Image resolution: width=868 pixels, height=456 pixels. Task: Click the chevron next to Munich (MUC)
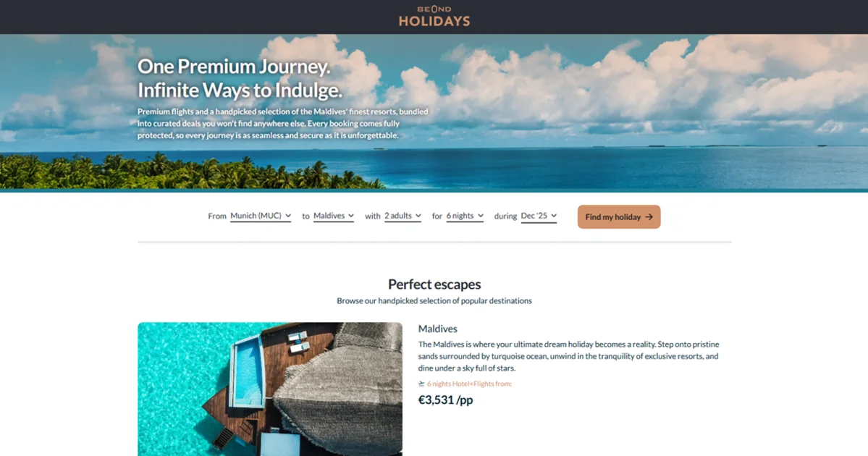(288, 216)
